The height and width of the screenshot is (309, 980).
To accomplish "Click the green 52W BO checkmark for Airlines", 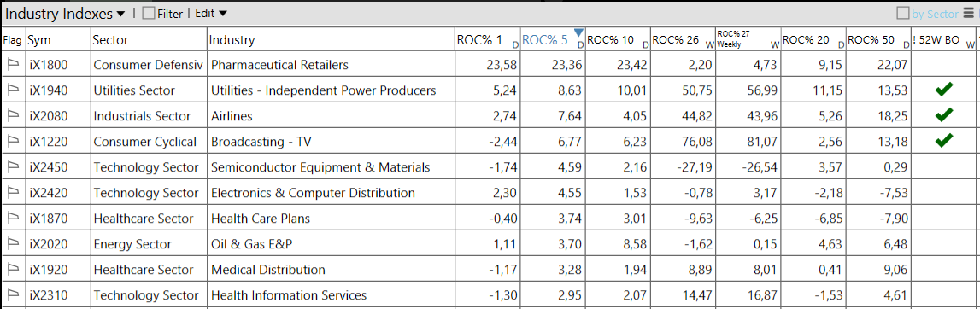I will pos(944,115).
